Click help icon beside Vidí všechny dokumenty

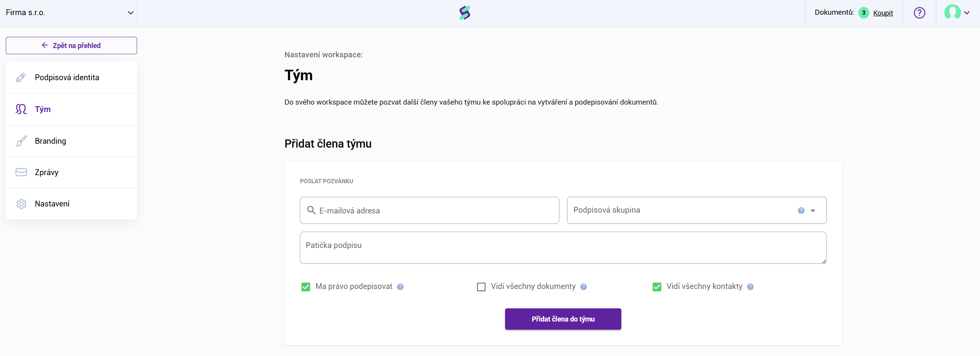(584, 287)
